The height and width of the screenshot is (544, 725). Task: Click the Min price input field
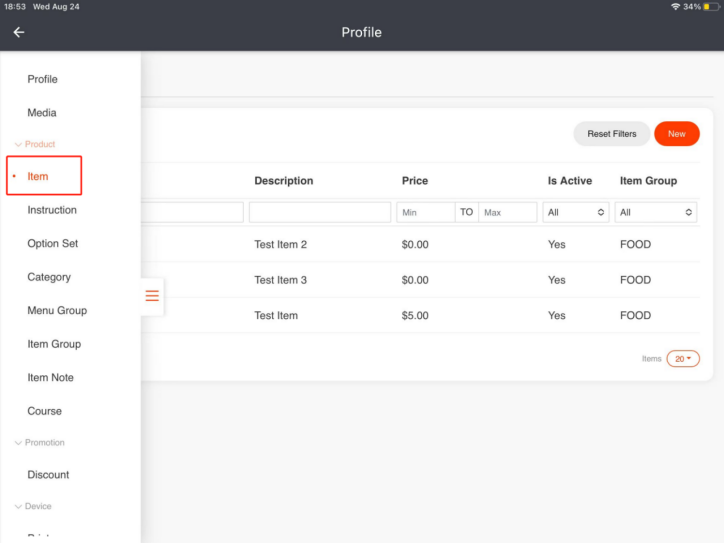click(425, 213)
